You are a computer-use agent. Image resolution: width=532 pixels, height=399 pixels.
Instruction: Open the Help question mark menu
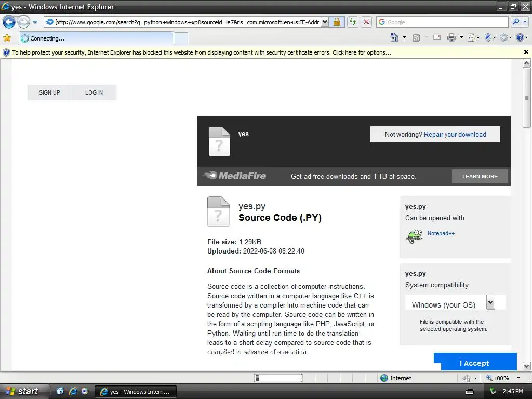pos(522,37)
